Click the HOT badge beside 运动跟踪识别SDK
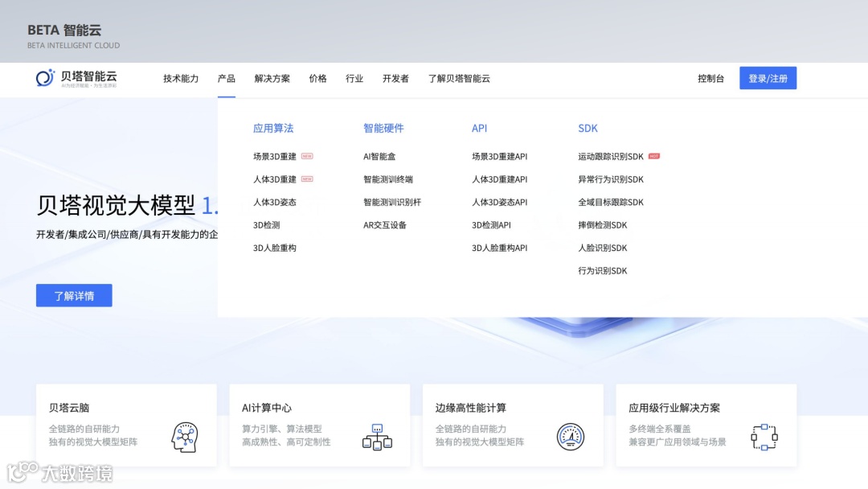This screenshot has width=868, height=489. tap(653, 156)
